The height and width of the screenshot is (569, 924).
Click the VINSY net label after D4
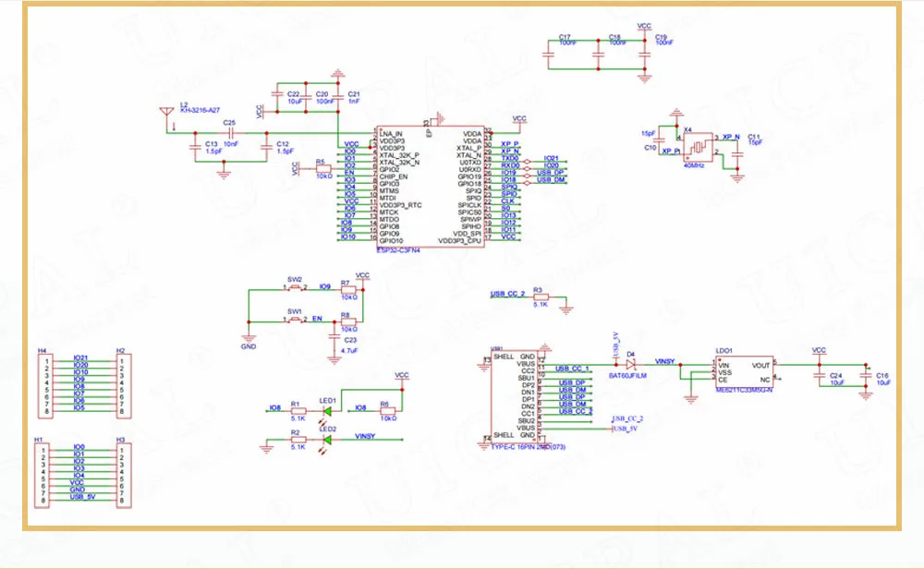tap(666, 360)
